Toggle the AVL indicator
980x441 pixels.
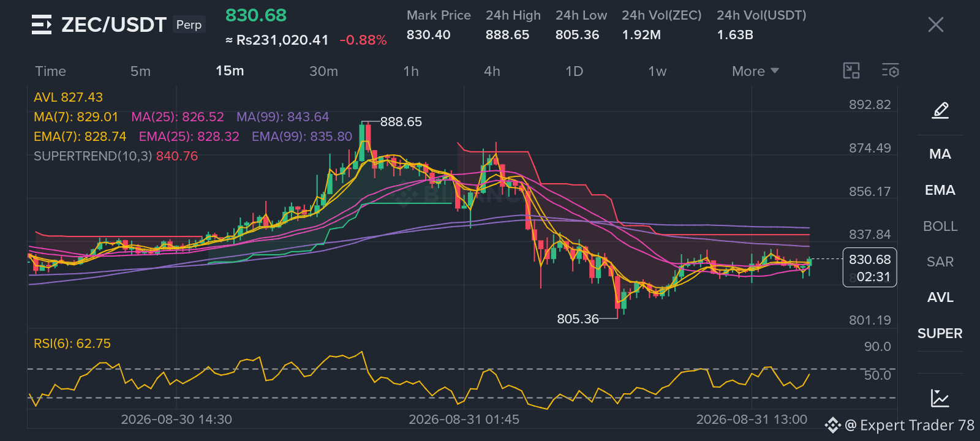pyautogui.click(x=940, y=297)
